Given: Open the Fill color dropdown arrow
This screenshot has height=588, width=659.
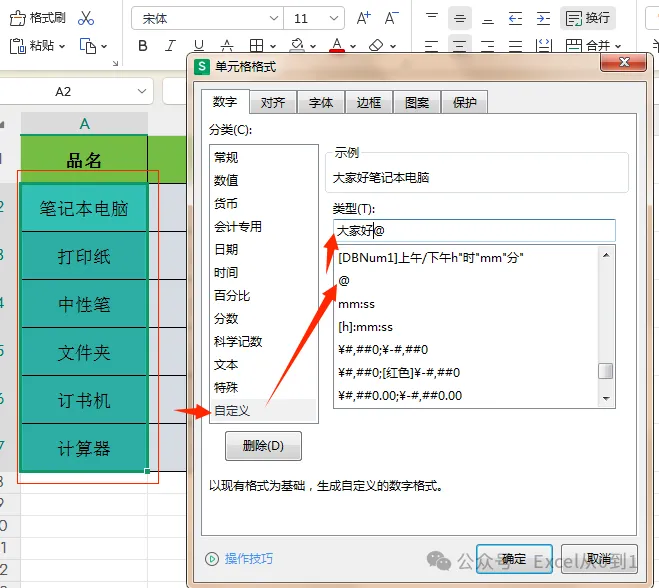Looking at the screenshot, I should [313, 46].
